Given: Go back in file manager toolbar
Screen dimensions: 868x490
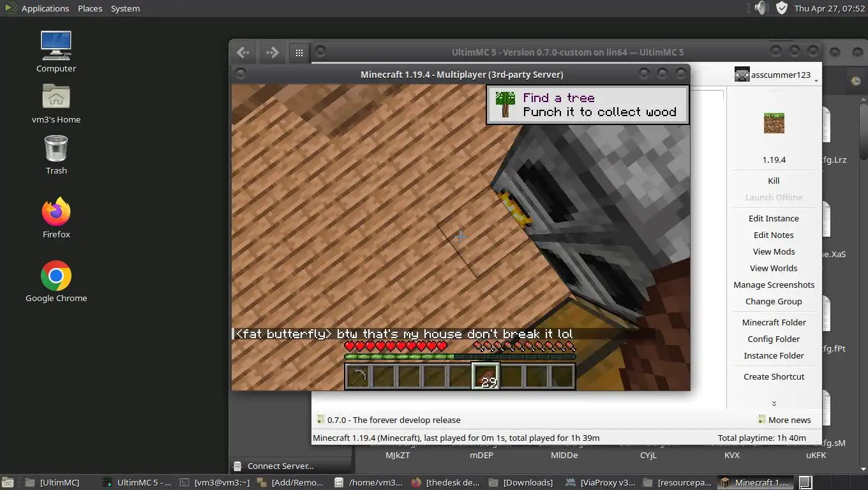Looking at the screenshot, I should point(243,52).
